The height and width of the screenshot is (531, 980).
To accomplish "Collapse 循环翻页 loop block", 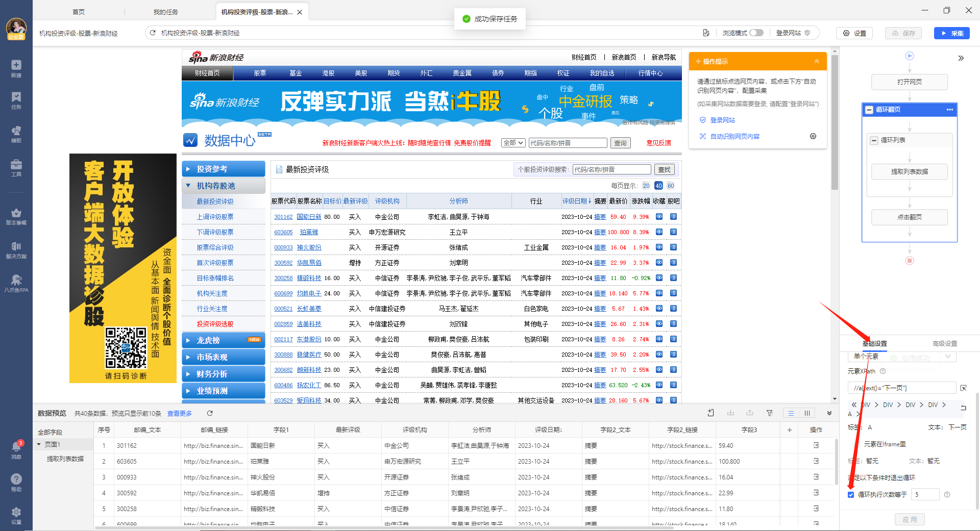I will [869, 110].
